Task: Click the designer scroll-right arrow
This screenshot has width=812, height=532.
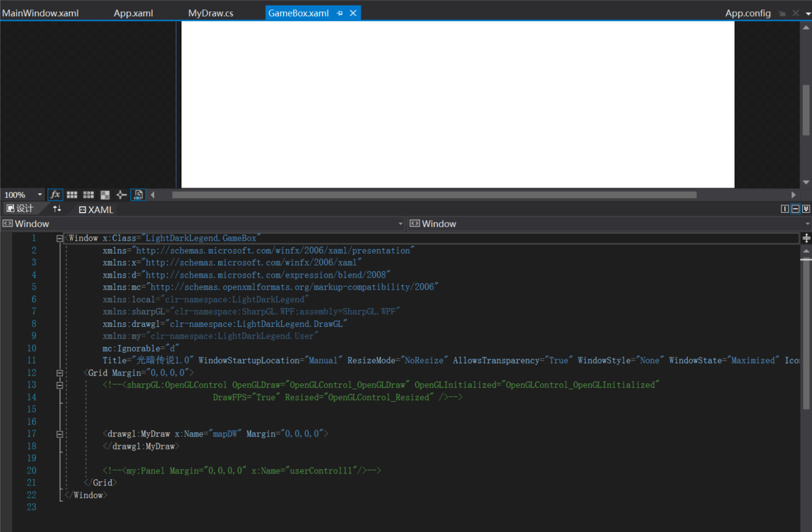Action: [793, 195]
